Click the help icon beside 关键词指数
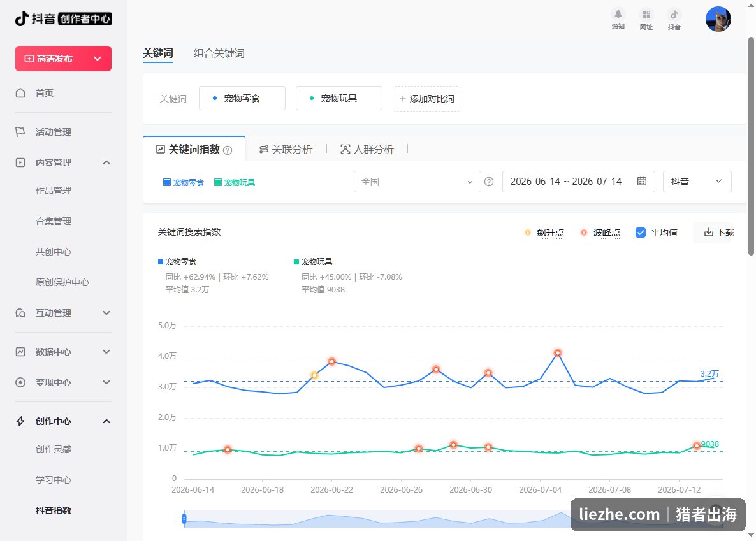Image resolution: width=756 pixels, height=541 pixels. [228, 150]
